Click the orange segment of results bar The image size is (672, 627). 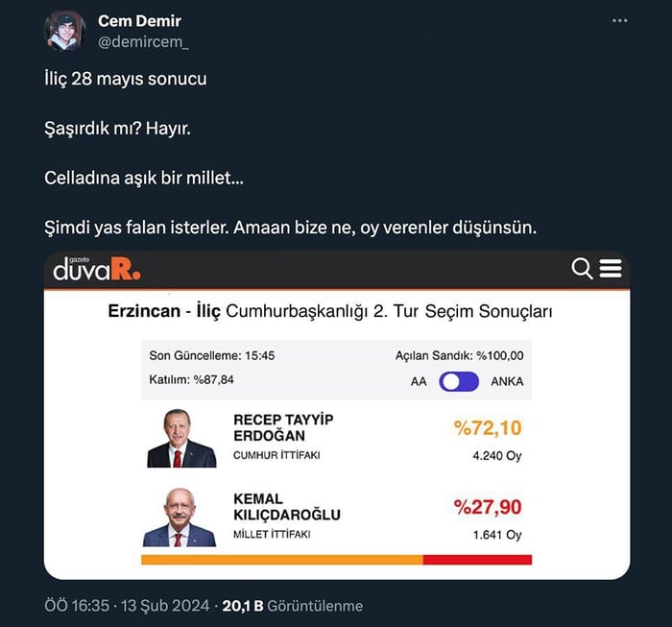point(281,560)
